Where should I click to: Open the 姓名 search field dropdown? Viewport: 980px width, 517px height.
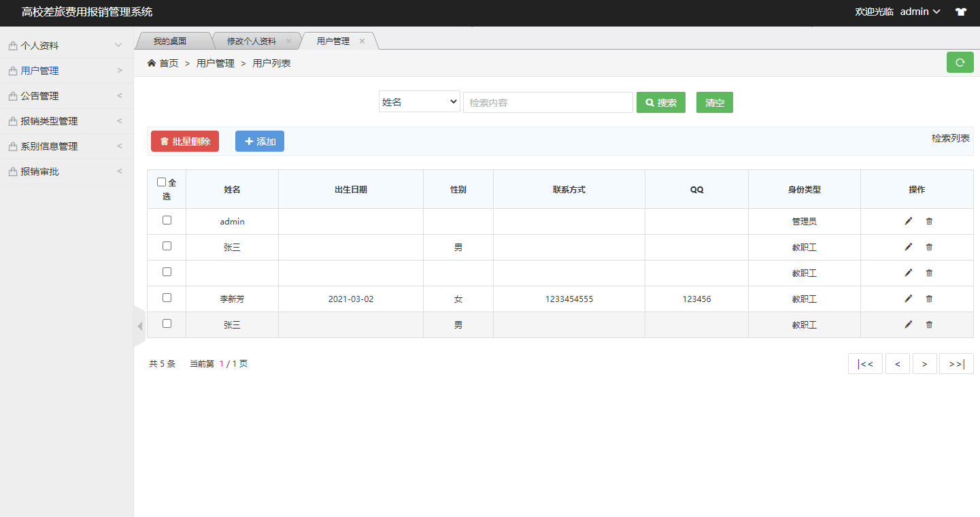click(x=419, y=102)
